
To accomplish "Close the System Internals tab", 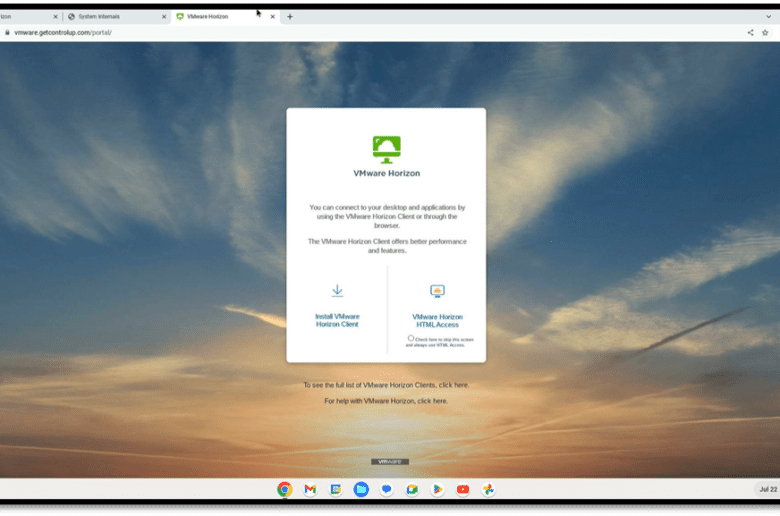I will pyautogui.click(x=164, y=16).
